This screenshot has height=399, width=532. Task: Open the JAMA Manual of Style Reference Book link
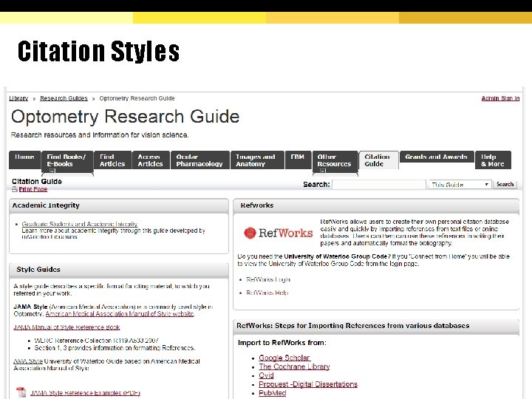click(x=66, y=327)
